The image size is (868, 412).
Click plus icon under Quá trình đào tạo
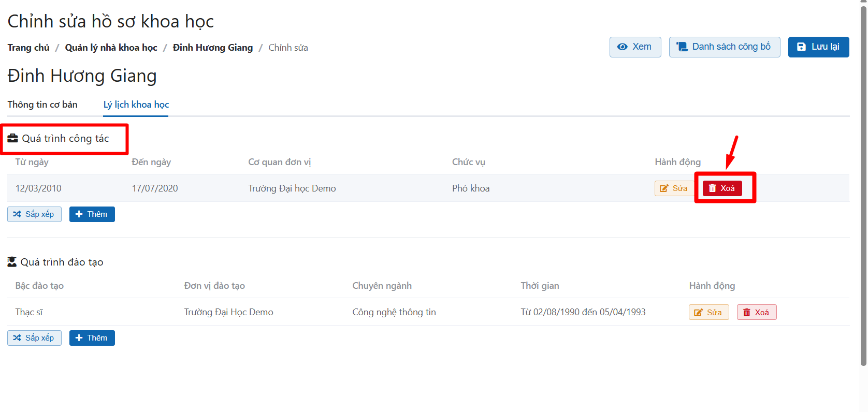coord(79,338)
